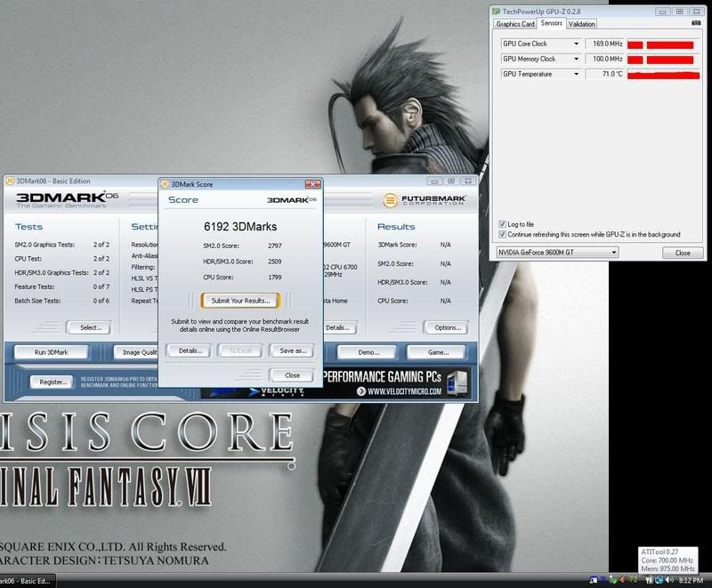Click Submit Your Results button
This screenshot has width=712, height=588.
240,301
